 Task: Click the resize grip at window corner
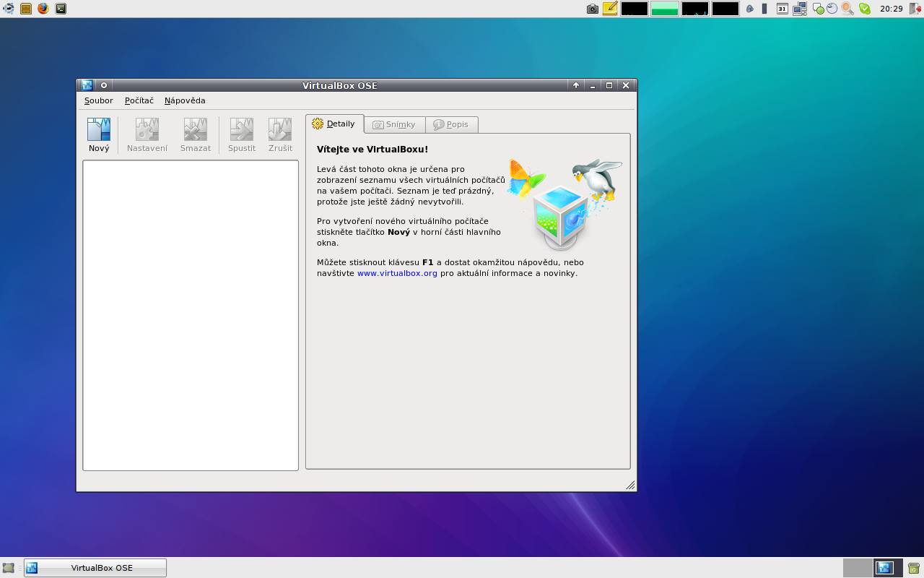[630, 485]
